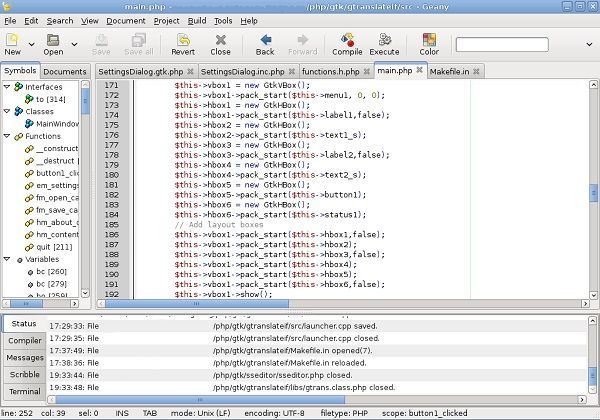This screenshot has width=600, height=420.
Task: Open the Build menu
Action: pos(197,21)
